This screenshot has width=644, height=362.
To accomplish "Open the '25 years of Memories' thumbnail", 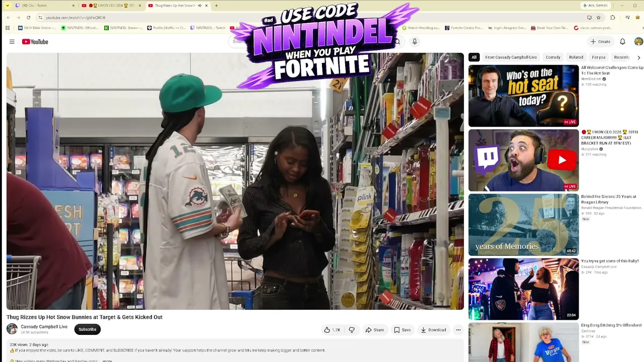I will click(x=523, y=225).
